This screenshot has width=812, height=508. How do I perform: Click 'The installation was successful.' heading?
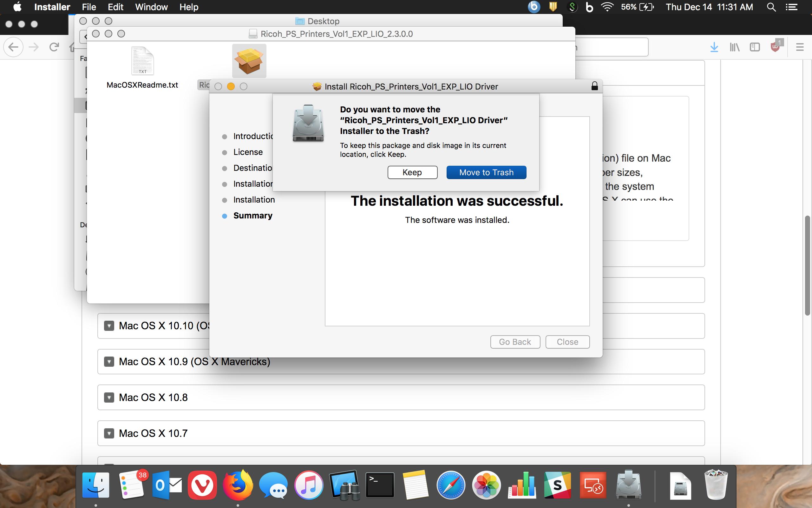(x=457, y=201)
